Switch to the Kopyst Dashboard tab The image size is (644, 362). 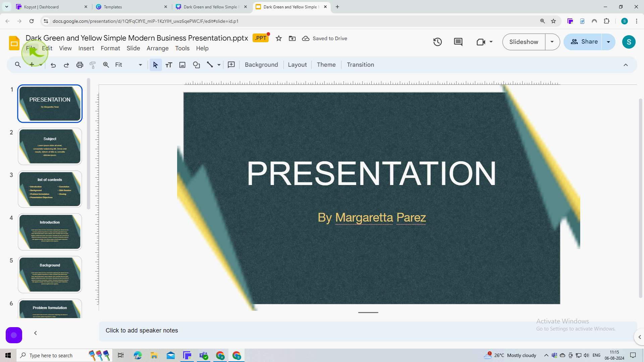(x=52, y=7)
